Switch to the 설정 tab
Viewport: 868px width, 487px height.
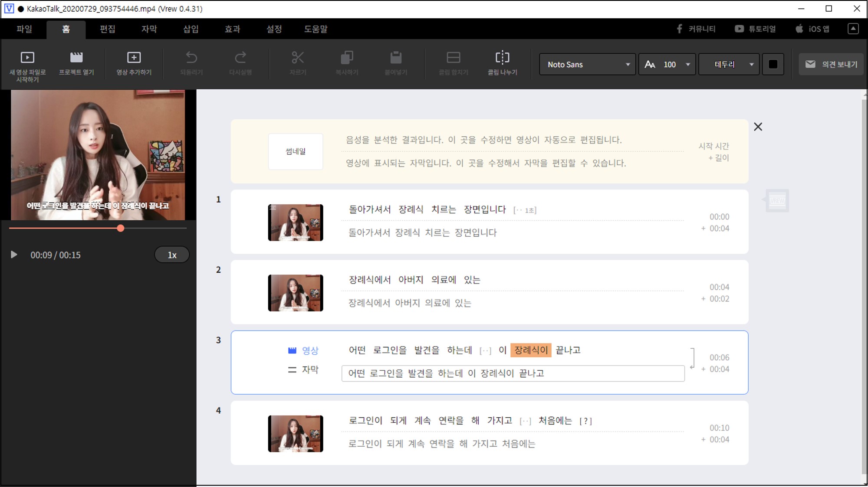click(274, 29)
